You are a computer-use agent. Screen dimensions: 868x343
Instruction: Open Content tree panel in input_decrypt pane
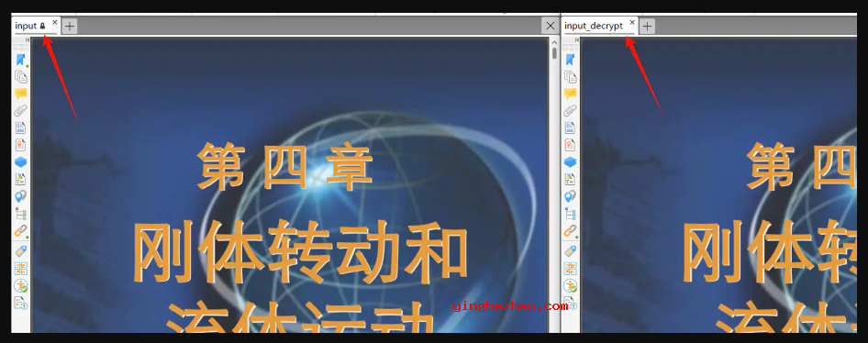pos(570,214)
